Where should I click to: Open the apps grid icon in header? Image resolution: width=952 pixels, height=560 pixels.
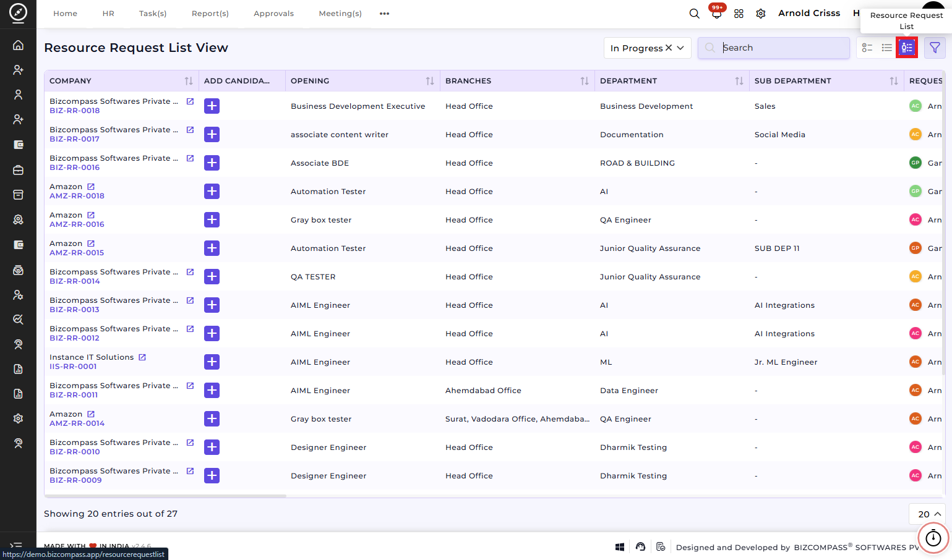point(739,14)
